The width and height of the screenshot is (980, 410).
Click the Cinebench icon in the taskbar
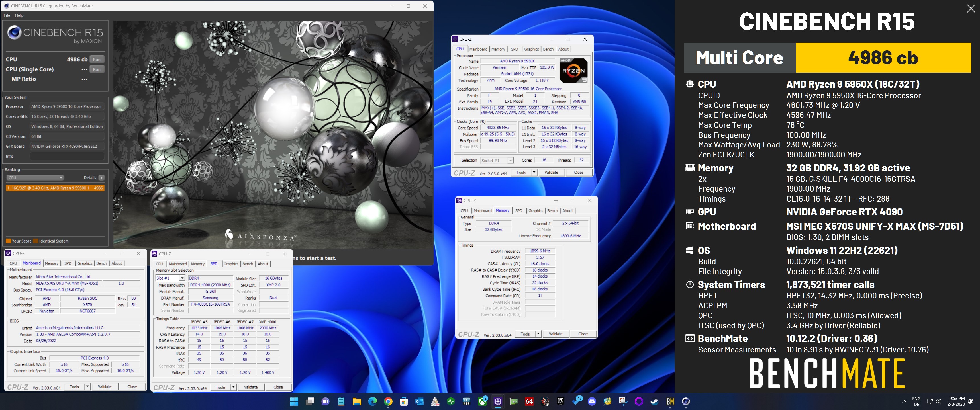tap(685, 401)
